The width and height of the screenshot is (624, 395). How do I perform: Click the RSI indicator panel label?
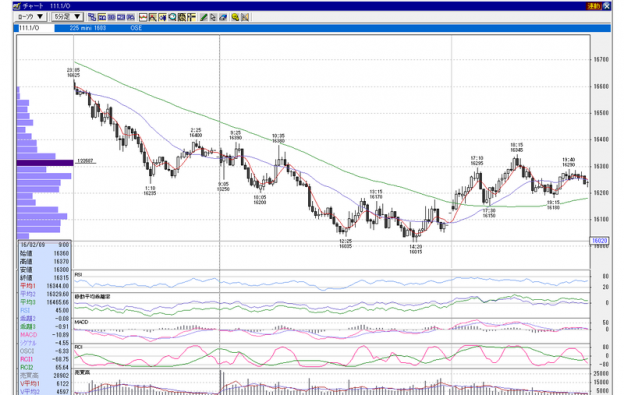coord(78,275)
